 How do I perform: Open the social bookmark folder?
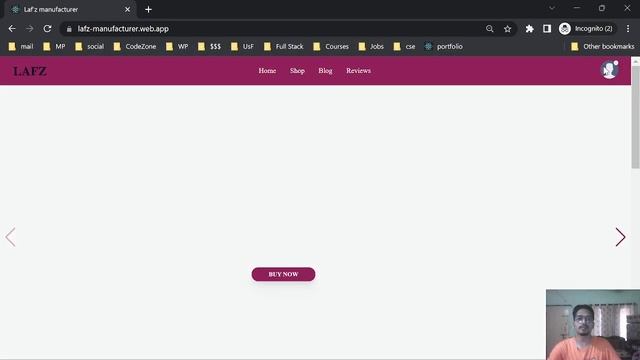(89, 47)
